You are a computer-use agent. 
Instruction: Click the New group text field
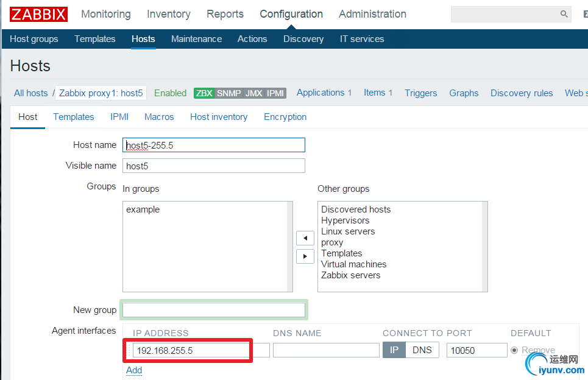(x=213, y=310)
